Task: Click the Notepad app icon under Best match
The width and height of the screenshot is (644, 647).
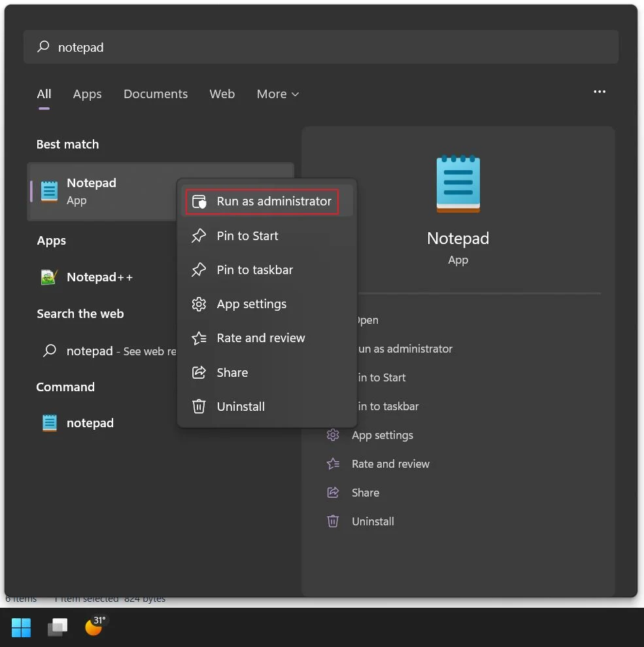Action: tap(49, 192)
